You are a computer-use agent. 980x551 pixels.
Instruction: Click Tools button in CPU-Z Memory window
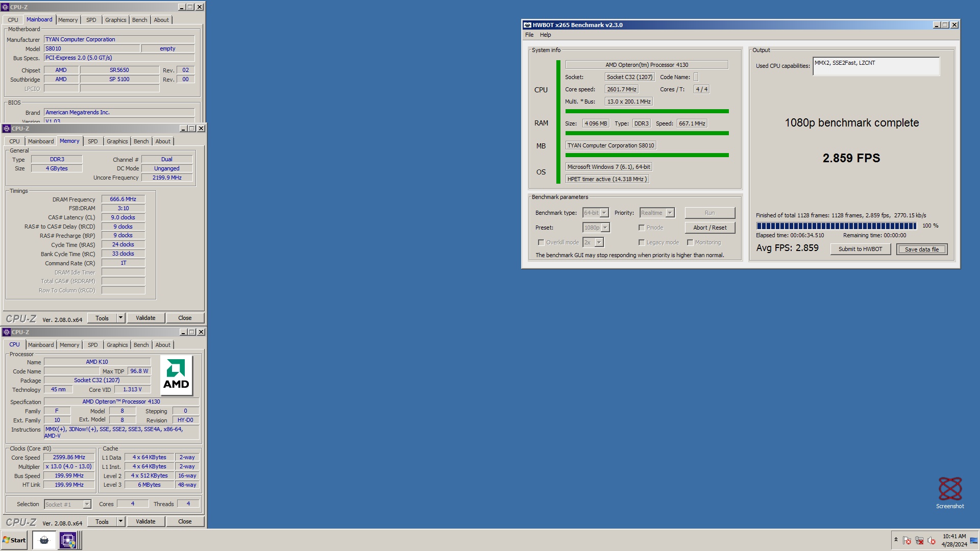pos(102,318)
